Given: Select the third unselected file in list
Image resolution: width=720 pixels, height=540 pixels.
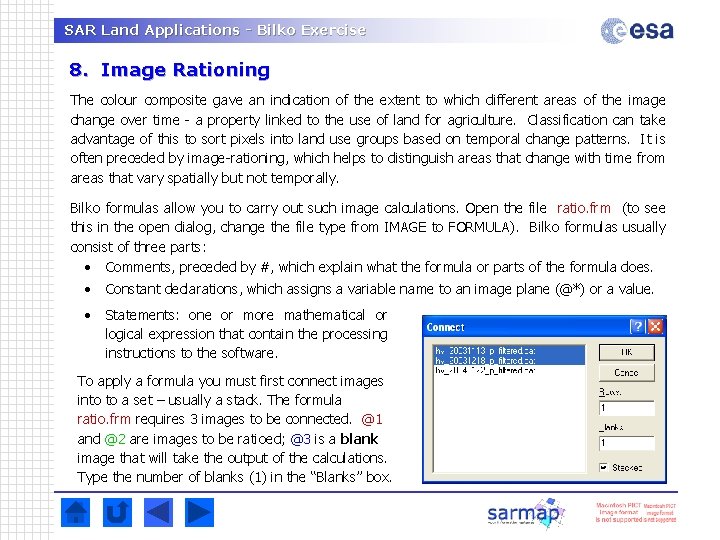Looking at the screenshot, I should click(x=509, y=370).
